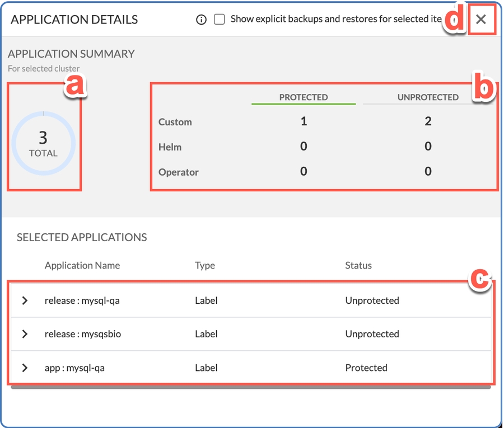This screenshot has width=504, height=428.
Task: Close the Application Details dialog
Action: (480, 20)
